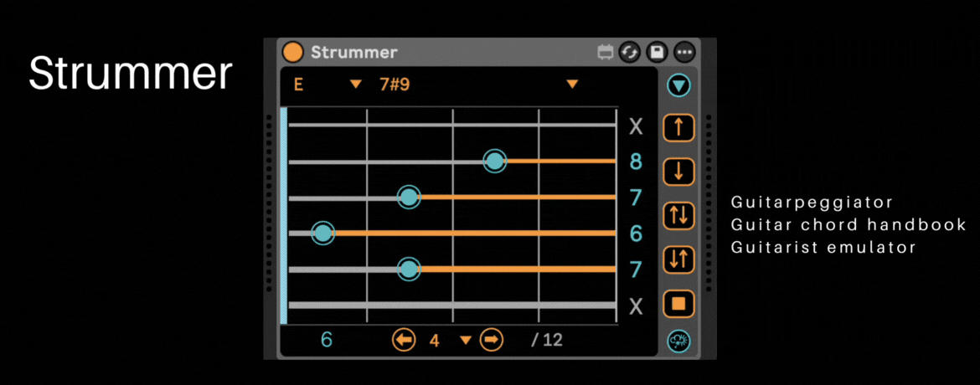980x385 pixels.
Task: Select the strum up arrow mode
Action: pyautogui.click(x=678, y=127)
